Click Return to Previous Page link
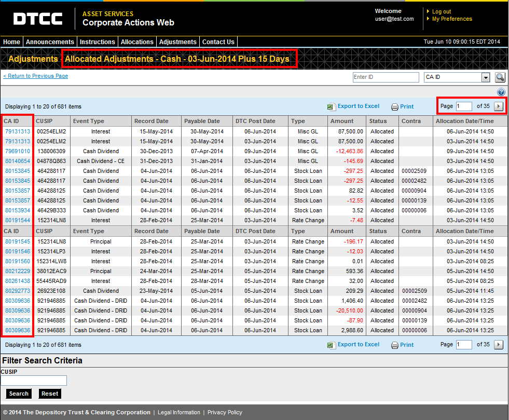 pyautogui.click(x=36, y=76)
